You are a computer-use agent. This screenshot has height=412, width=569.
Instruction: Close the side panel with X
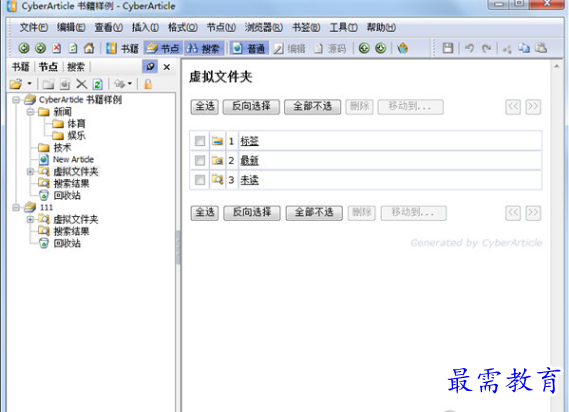coord(167,67)
